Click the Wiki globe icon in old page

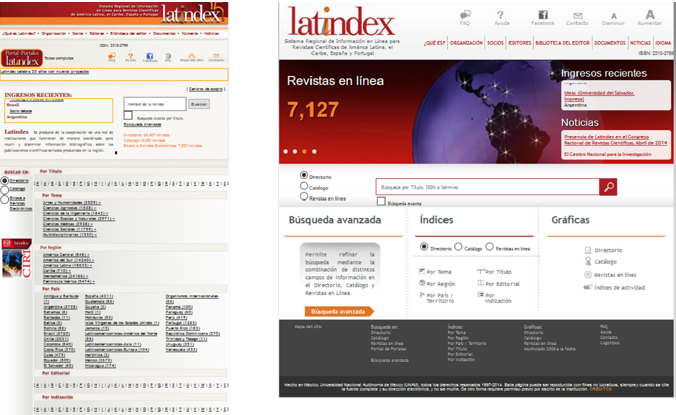(168, 56)
